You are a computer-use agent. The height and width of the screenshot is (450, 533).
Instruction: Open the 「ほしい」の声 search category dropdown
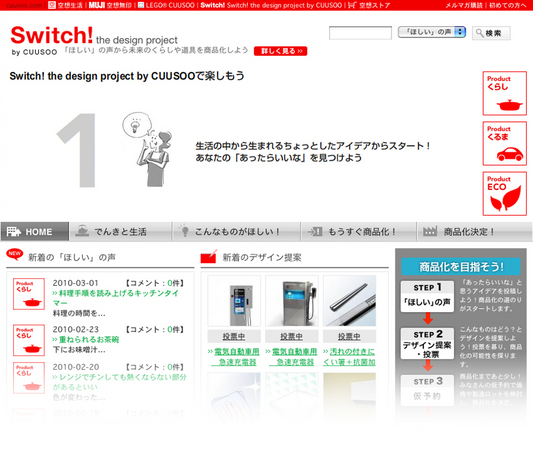point(432,32)
